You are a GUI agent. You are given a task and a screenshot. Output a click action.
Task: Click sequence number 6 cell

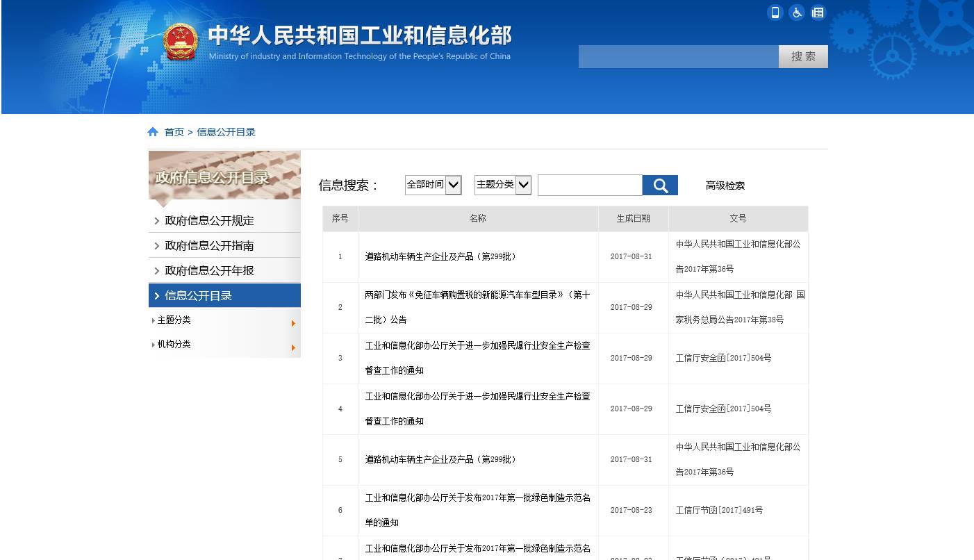pos(340,510)
